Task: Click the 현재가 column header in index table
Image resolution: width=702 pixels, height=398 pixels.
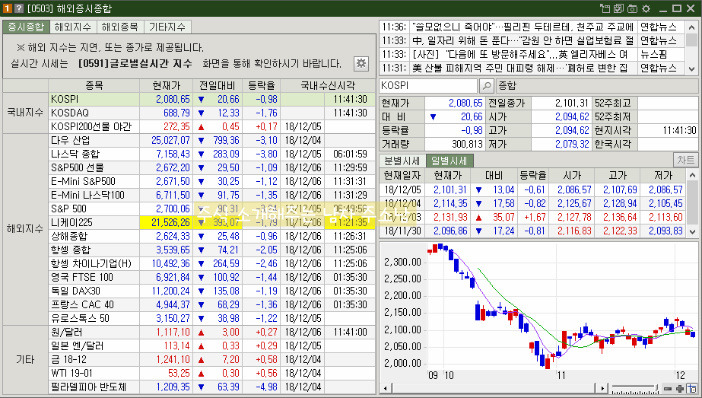Action: 166,85
